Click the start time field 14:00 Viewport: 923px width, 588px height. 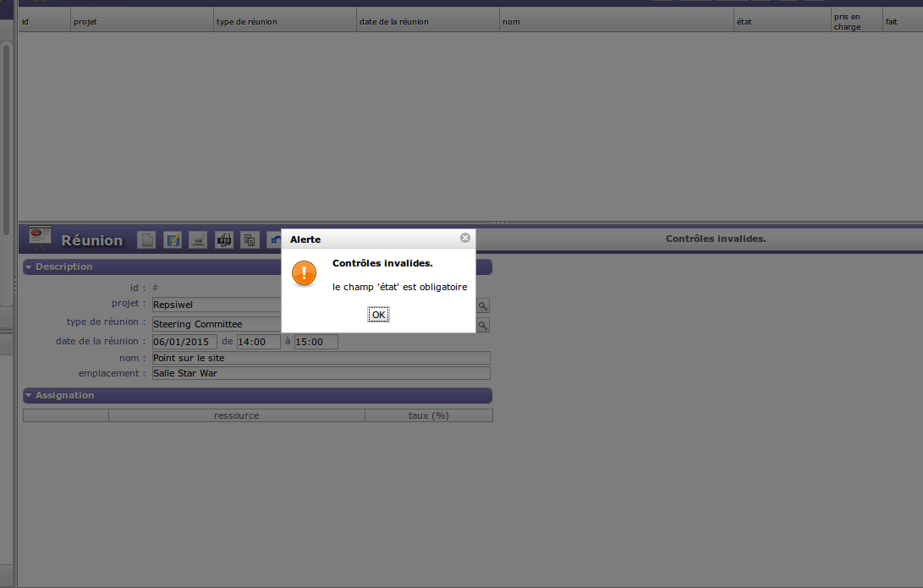pyautogui.click(x=258, y=342)
